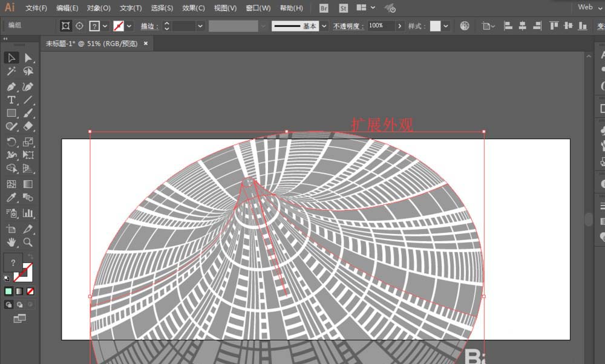The width and height of the screenshot is (605, 364).
Task: Choose the Magic Wand tool
Action: [11, 71]
